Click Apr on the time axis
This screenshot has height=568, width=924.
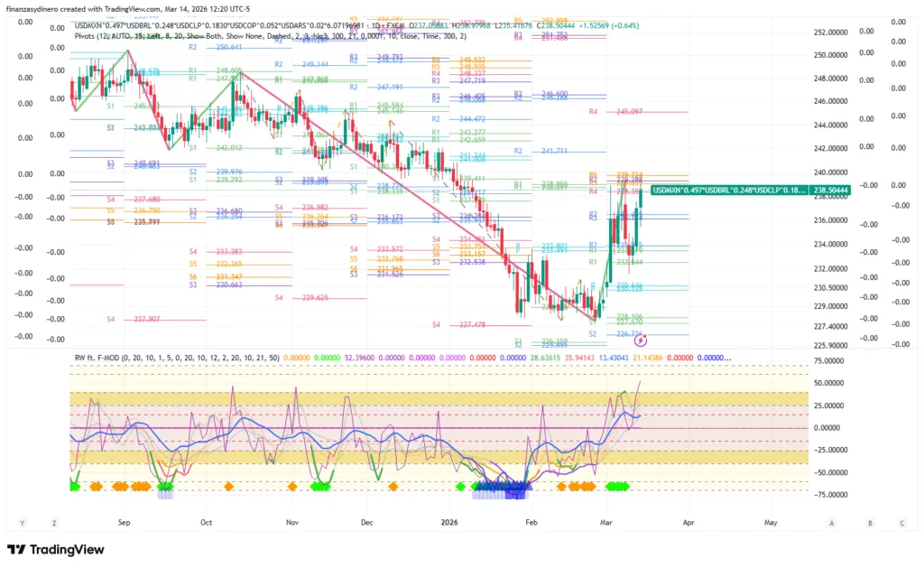(690, 523)
